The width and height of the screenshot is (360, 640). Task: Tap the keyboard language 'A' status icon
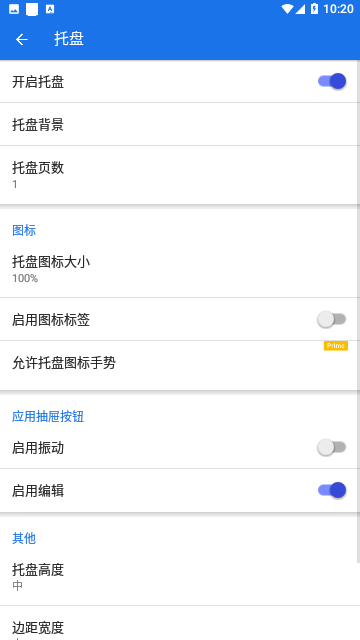50,9
